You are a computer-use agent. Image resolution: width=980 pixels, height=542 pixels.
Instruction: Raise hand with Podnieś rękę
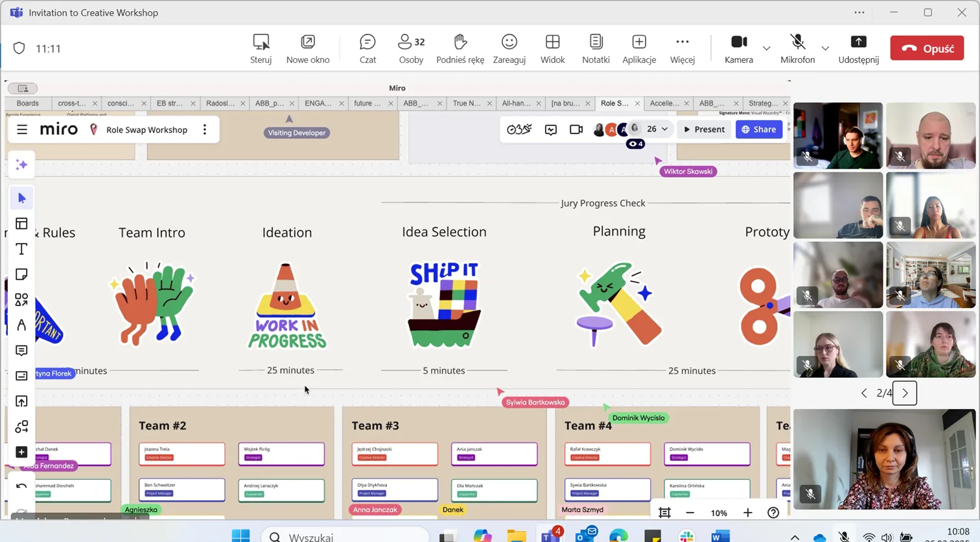click(x=460, y=49)
